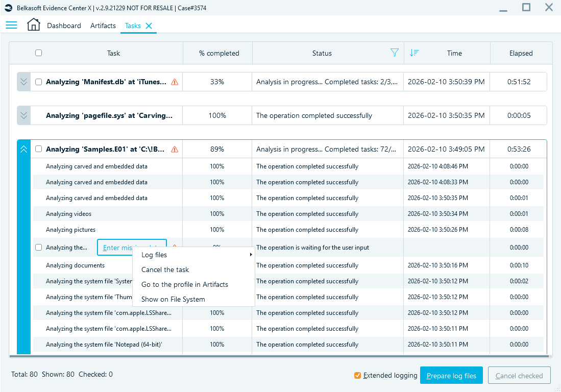
Task: Collapse the 'Samples.E01' task subtasks
Action: [23, 149]
